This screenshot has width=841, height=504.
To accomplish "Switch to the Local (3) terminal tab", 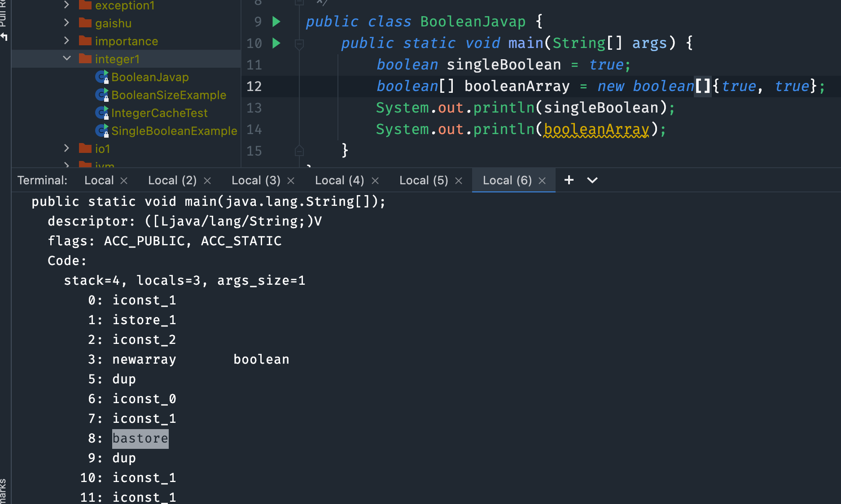I will 255,180.
